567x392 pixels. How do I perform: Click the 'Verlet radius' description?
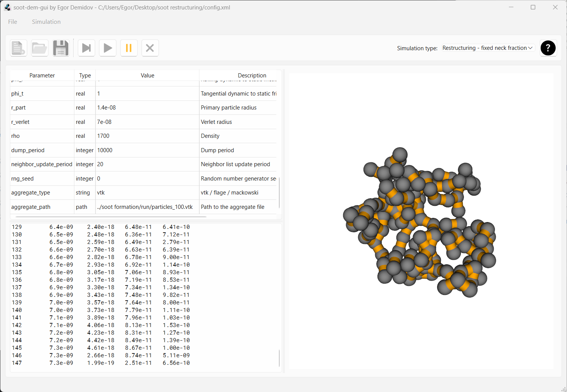click(x=216, y=122)
